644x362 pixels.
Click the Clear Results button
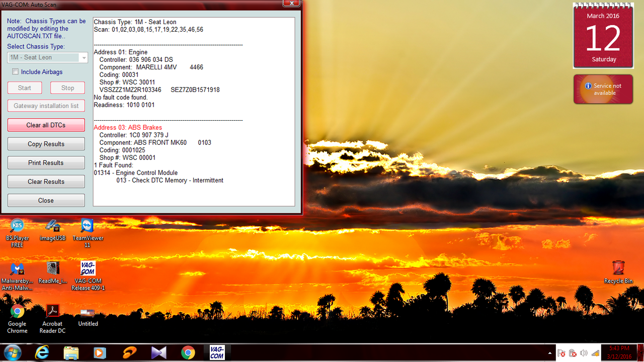(x=46, y=182)
